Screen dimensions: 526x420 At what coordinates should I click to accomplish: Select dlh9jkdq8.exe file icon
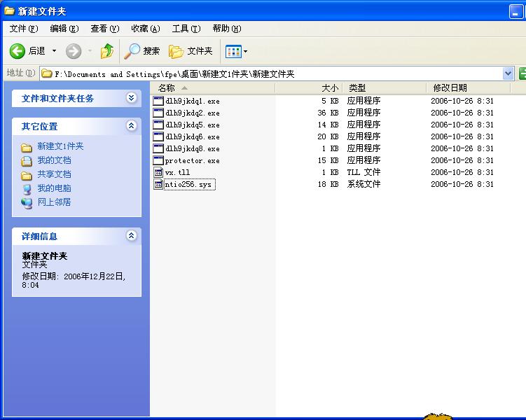(158, 148)
